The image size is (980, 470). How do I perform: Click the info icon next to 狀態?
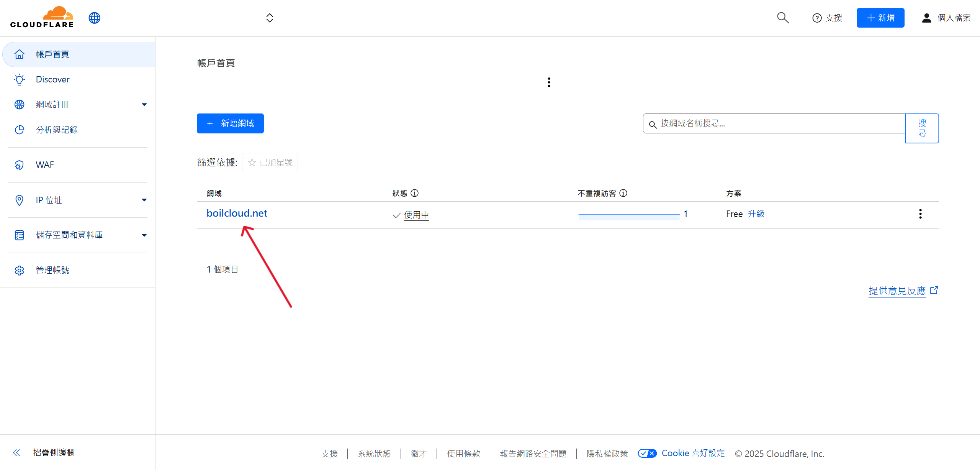[x=414, y=193]
